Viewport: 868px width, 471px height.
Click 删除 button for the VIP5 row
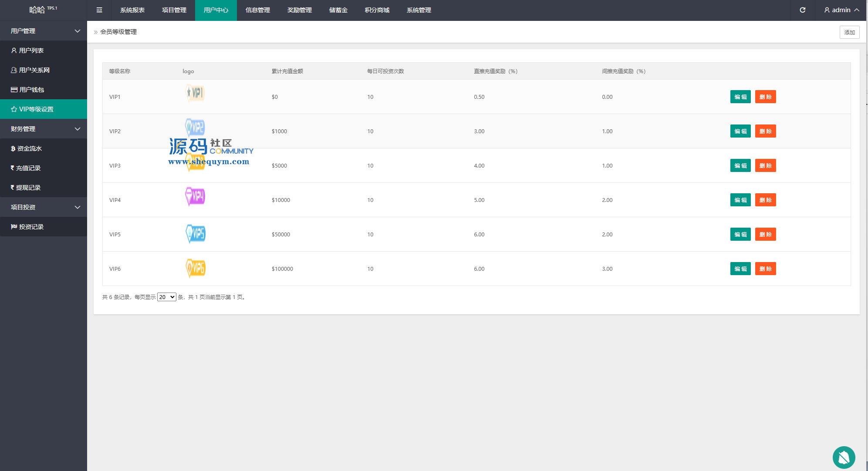(765, 234)
